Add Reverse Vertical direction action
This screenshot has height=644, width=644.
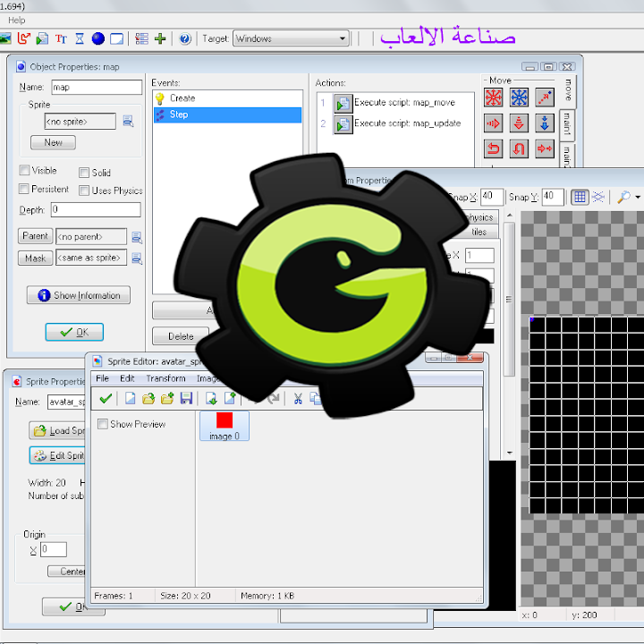point(519,148)
